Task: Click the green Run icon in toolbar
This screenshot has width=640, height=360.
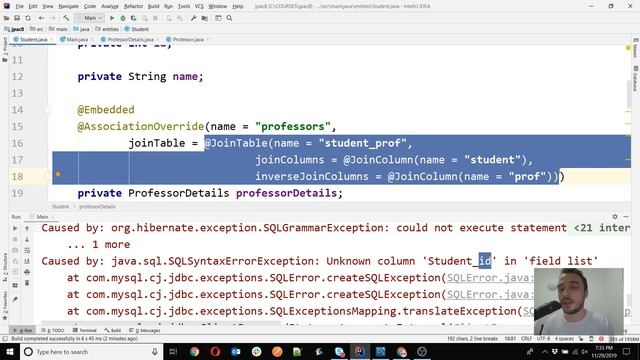Action: pyautogui.click(x=112, y=18)
